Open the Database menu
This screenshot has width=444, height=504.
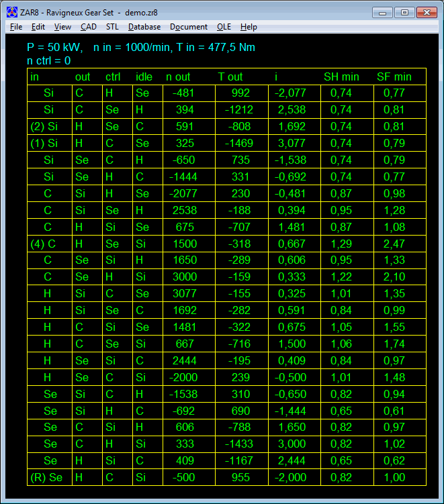[144, 27]
